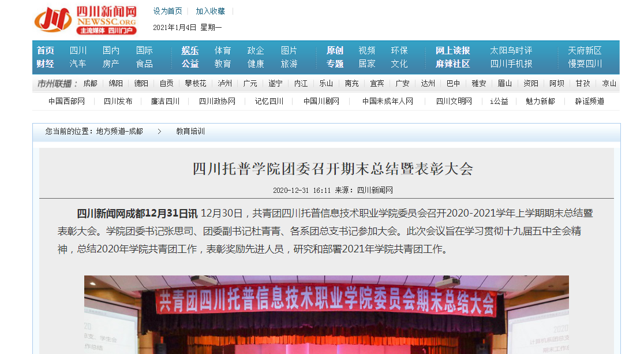Image resolution: width=644 pixels, height=354 pixels.
Task: Open the 娱乐 channel
Action: tap(190, 50)
